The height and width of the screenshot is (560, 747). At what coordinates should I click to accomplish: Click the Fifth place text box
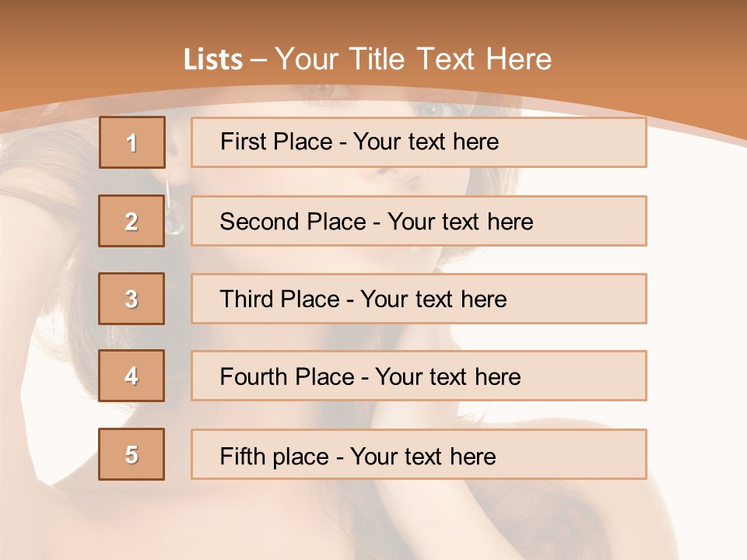tap(419, 454)
